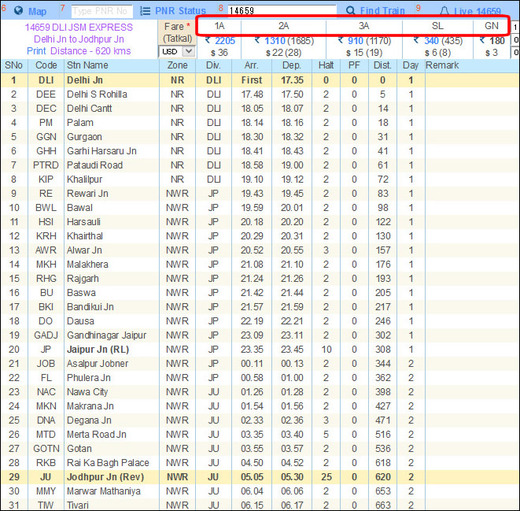
Task: Click the Dep. column header
Action: point(292,65)
